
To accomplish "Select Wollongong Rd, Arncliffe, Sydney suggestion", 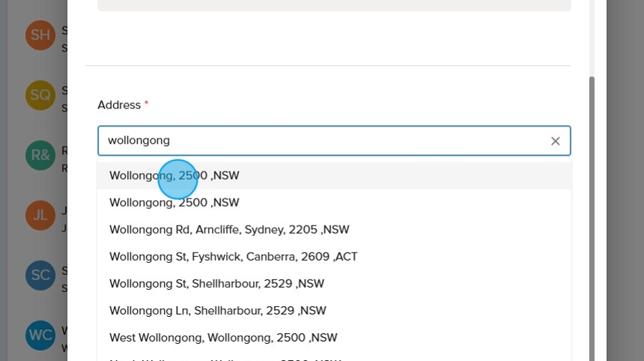I will (x=229, y=229).
